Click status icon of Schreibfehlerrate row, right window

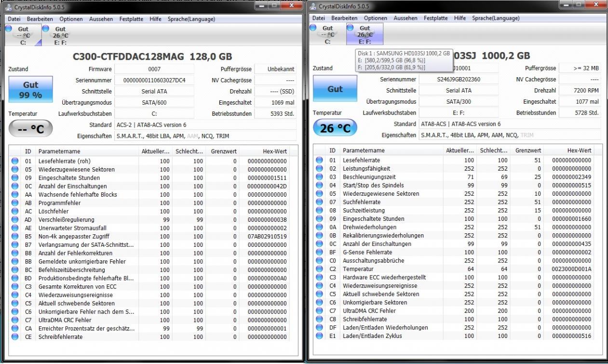pyautogui.click(x=319, y=319)
